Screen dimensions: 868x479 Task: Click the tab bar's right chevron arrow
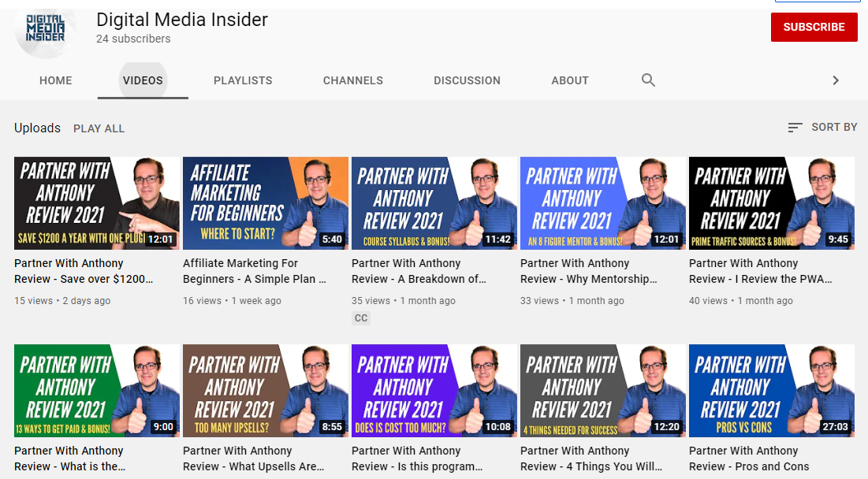[x=836, y=80]
